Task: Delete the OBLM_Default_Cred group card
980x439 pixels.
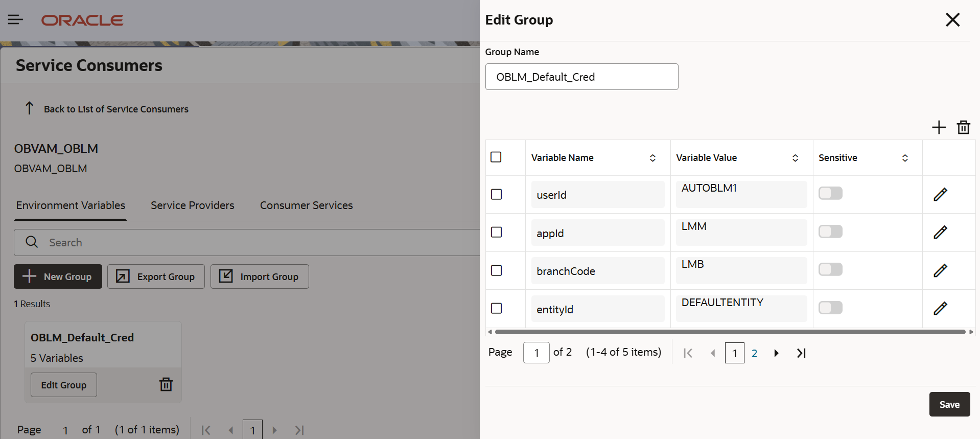Action: (x=166, y=384)
